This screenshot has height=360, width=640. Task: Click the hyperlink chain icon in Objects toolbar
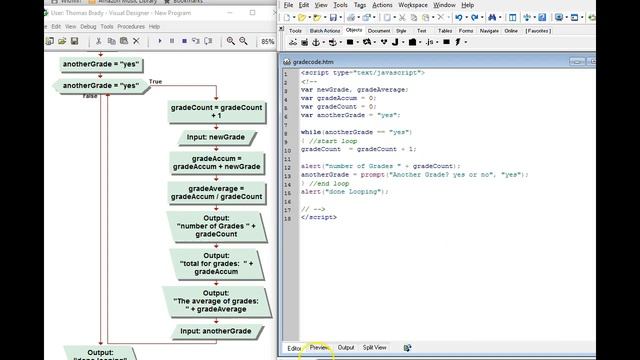point(293,42)
